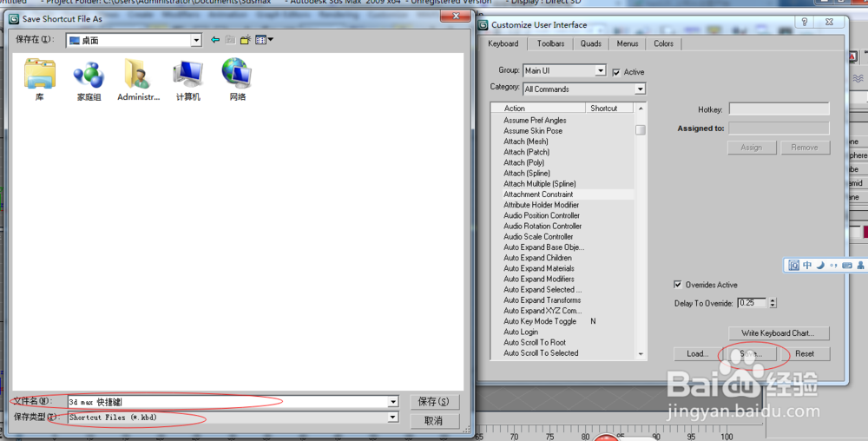This screenshot has height=441, width=868.
Task: Select Assume Skin Pose action
Action: [x=533, y=130]
